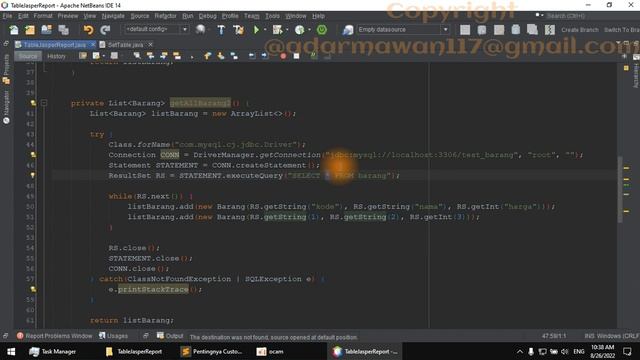
Task: Open the Navigate menu
Action: point(113,16)
